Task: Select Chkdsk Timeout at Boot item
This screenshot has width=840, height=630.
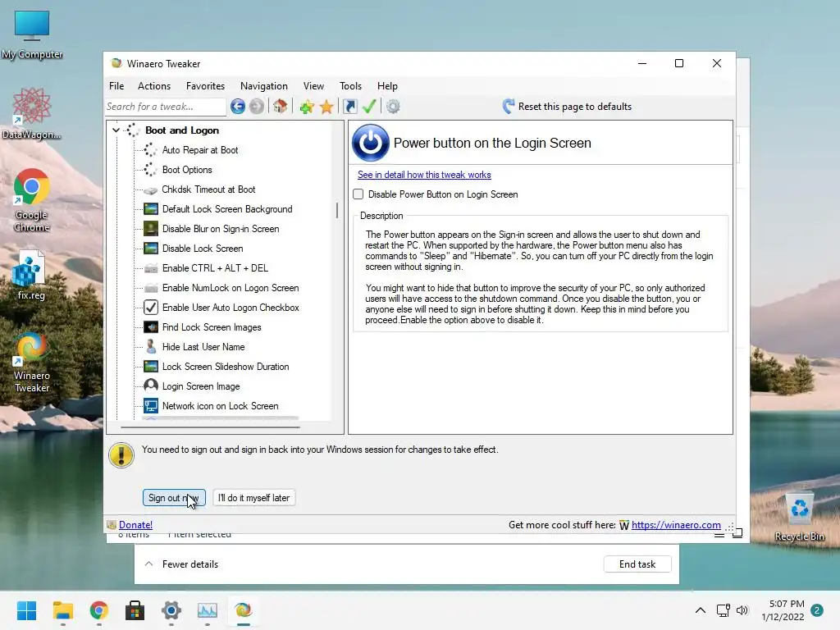Action: point(208,189)
